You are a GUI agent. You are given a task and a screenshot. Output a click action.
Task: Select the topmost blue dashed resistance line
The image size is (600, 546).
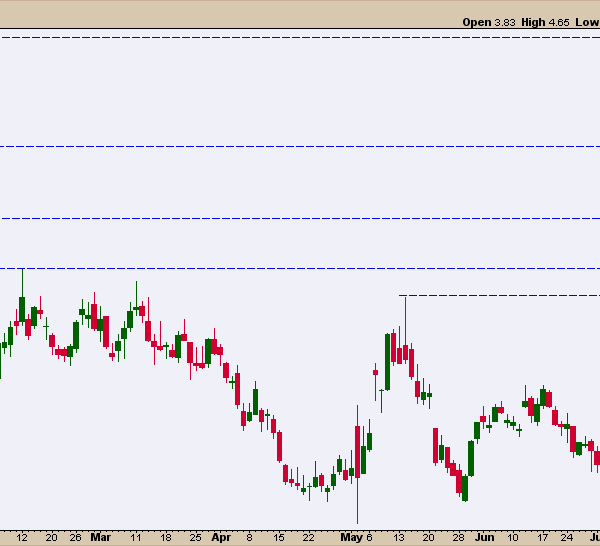(300, 37)
